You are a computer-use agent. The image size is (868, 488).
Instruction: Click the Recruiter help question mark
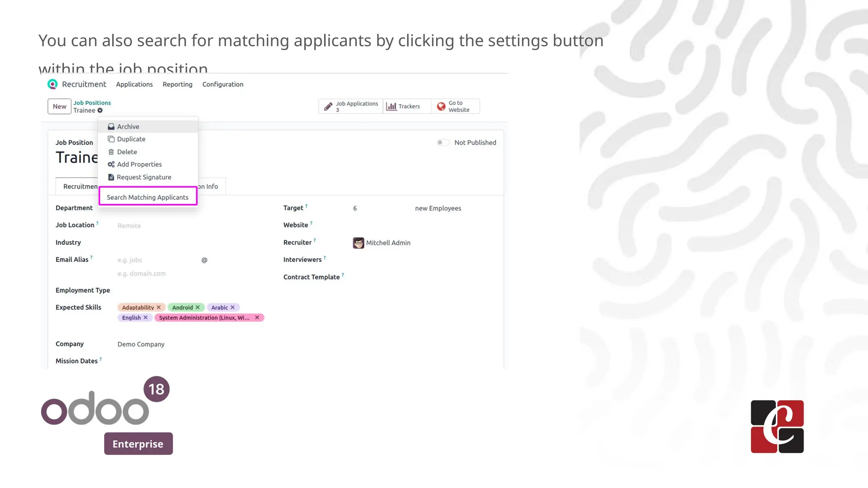[x=314, y=241]
